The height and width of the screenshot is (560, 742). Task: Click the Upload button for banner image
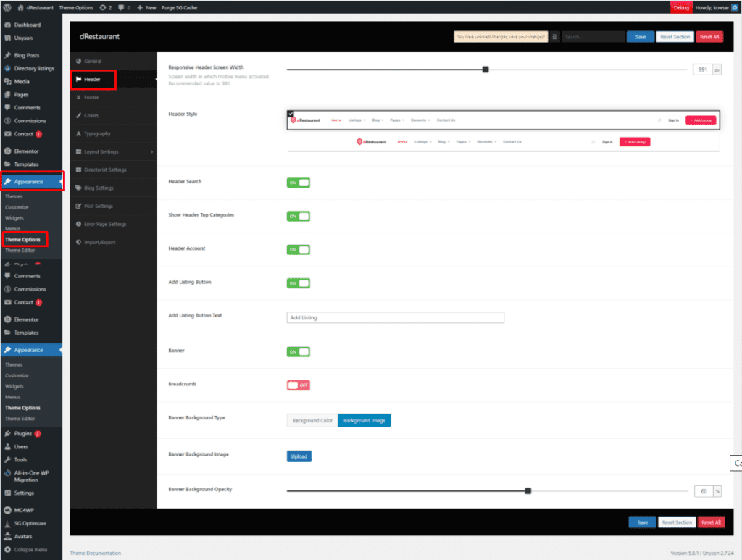pyautogui.click(x=299, y=456)
